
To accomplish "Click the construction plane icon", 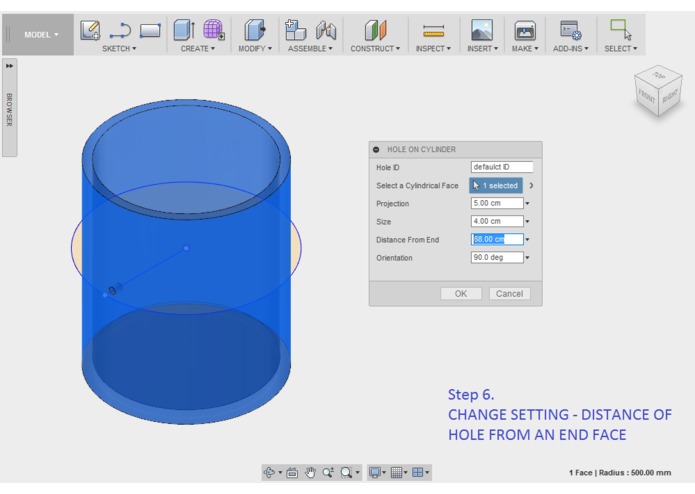I will (x=375, y=30).
